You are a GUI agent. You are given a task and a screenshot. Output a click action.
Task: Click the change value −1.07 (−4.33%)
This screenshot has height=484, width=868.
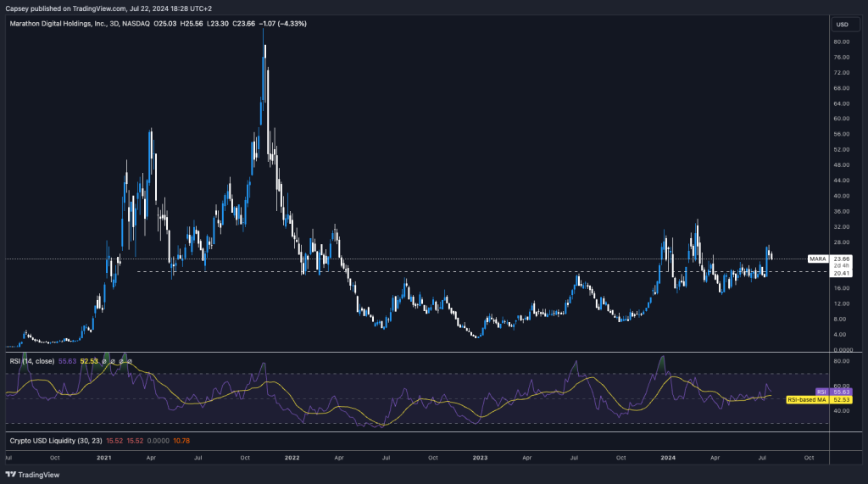283,24
